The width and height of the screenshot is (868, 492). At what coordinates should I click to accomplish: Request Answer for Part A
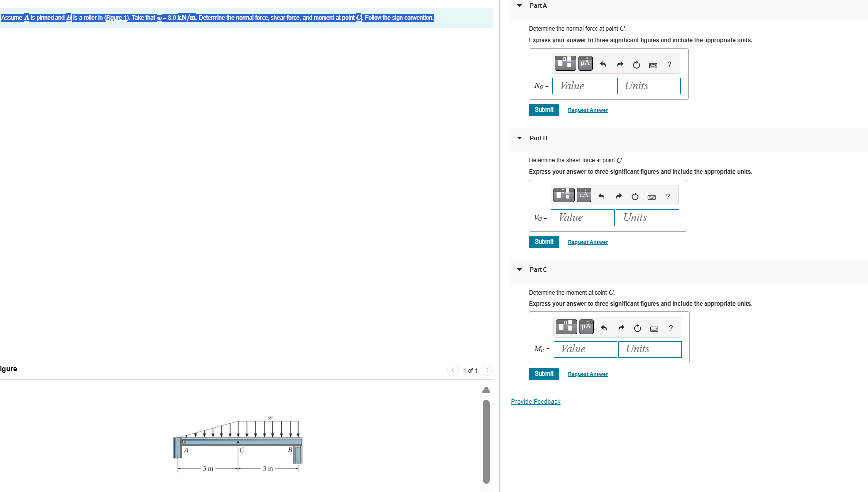(588, 110)
